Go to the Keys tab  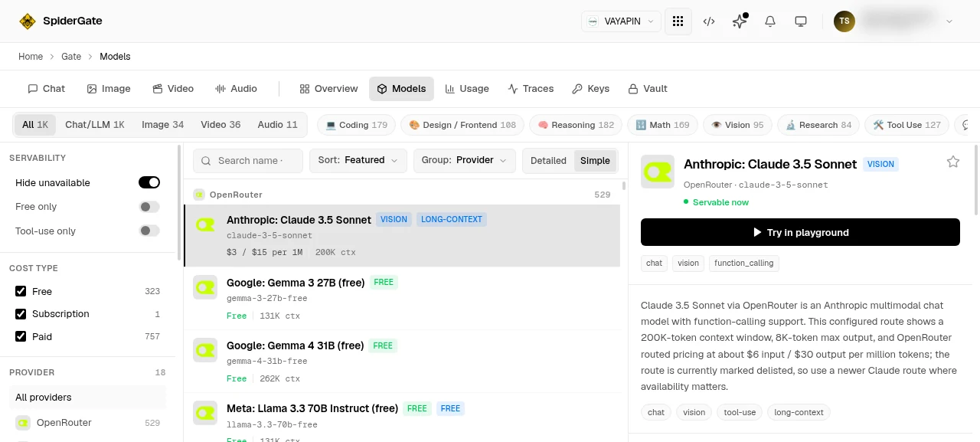click(x=591, y=89)
